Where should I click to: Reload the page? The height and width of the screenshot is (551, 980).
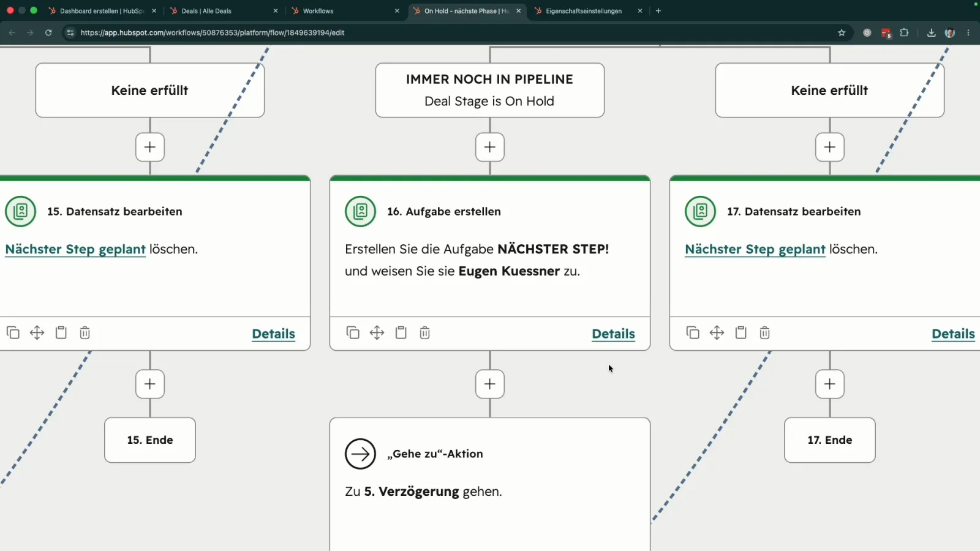click(x=48, y=32)
